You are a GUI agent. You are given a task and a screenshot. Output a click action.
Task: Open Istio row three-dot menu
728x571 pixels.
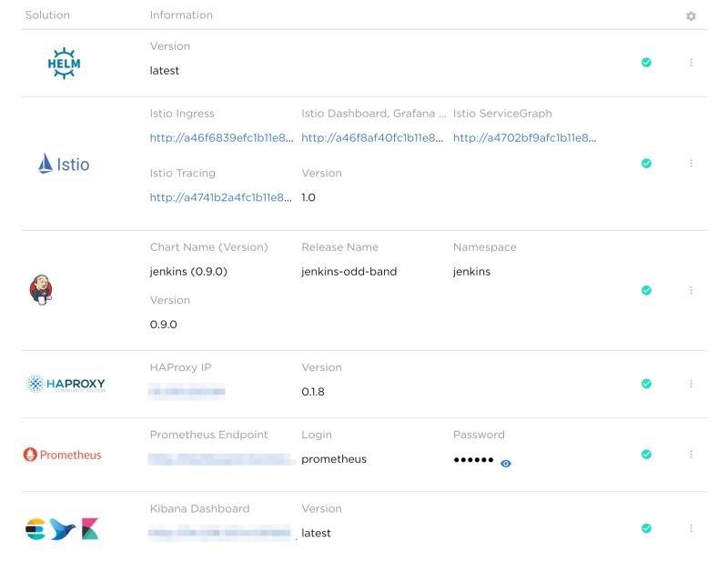[691, 164]
